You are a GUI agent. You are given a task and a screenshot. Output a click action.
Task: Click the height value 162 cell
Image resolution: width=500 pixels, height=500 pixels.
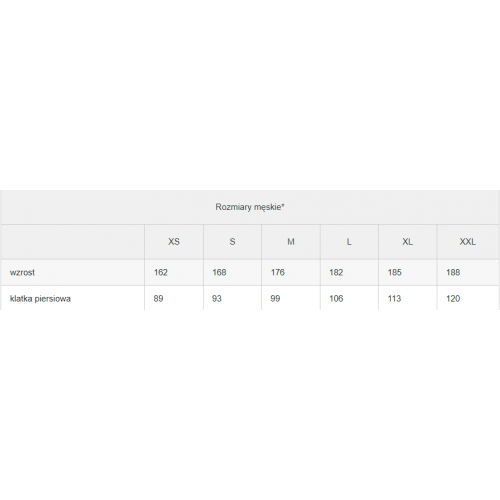click(174, 273)
